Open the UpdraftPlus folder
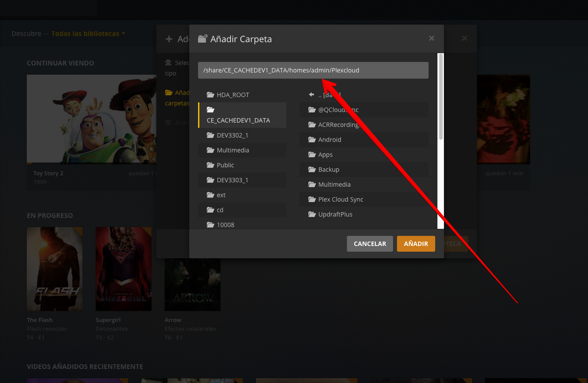 [364, 214]
